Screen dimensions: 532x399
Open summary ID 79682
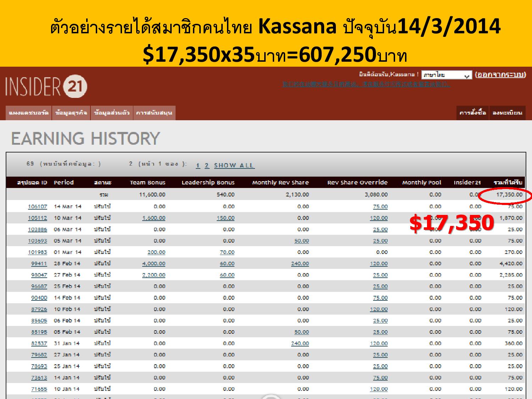click(x=39, y=355)
